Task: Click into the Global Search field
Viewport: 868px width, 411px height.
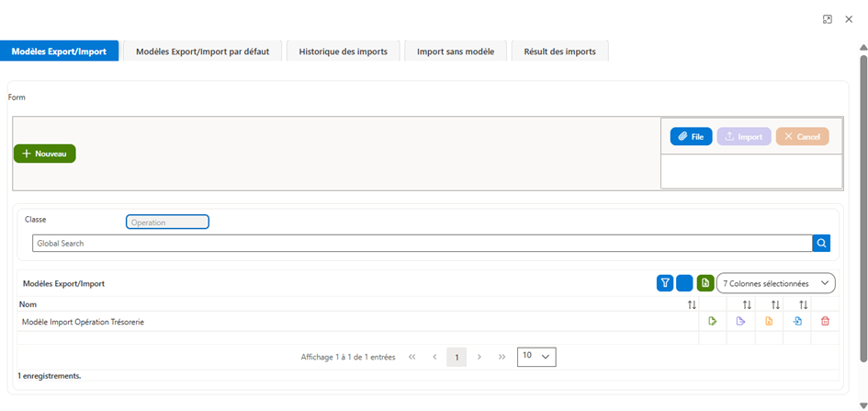Action: (423, 243)
